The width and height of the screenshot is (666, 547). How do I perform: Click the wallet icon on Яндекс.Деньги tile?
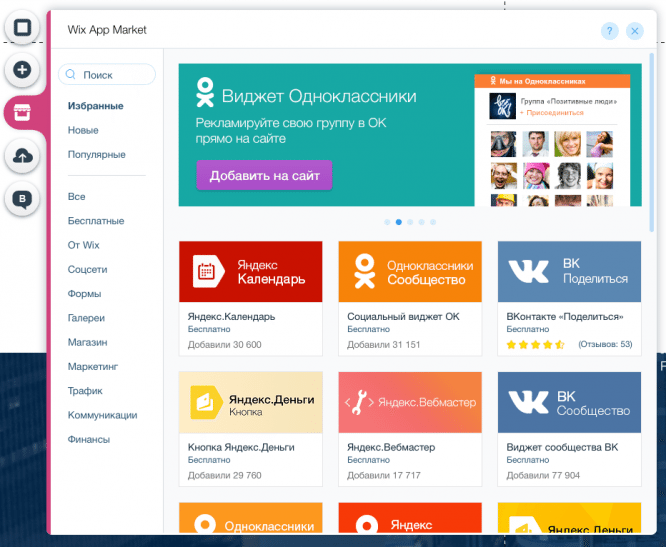(x=206, y=402)
